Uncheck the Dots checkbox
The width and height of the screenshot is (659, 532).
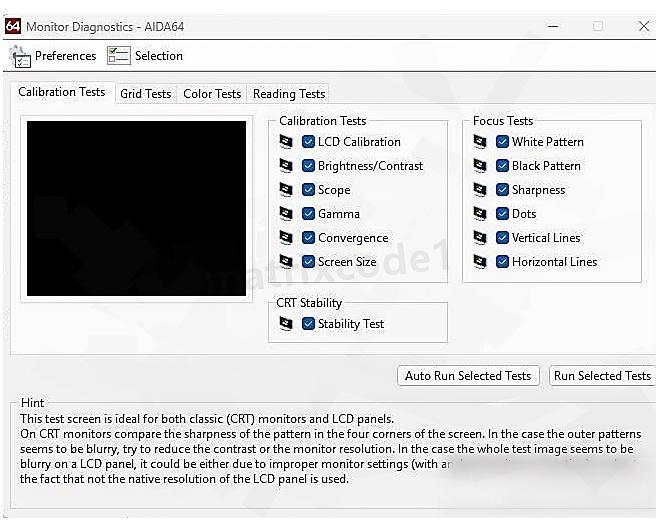pos(502,213)
